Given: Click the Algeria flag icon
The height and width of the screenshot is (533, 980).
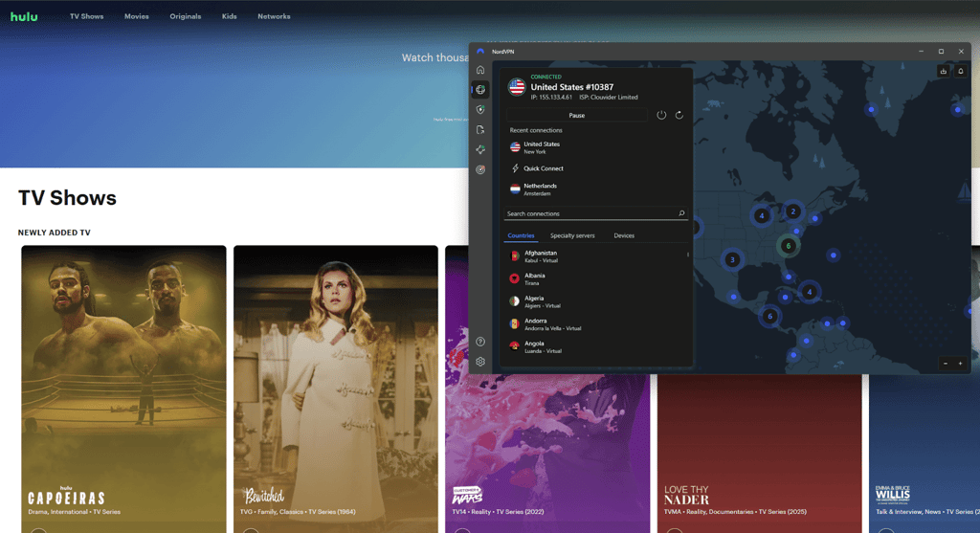Looking at the screenshot, I should click(x=514, y=301).
